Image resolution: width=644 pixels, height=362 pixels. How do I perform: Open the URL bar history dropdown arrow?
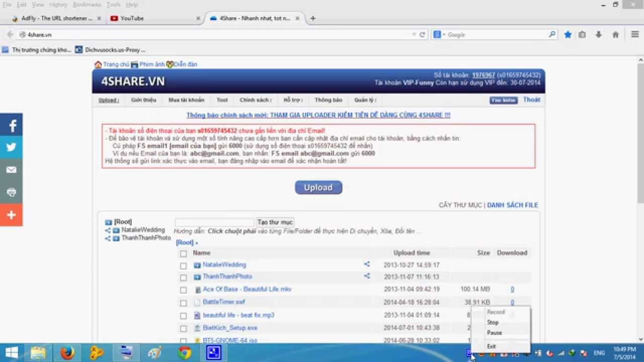point(414,35)
